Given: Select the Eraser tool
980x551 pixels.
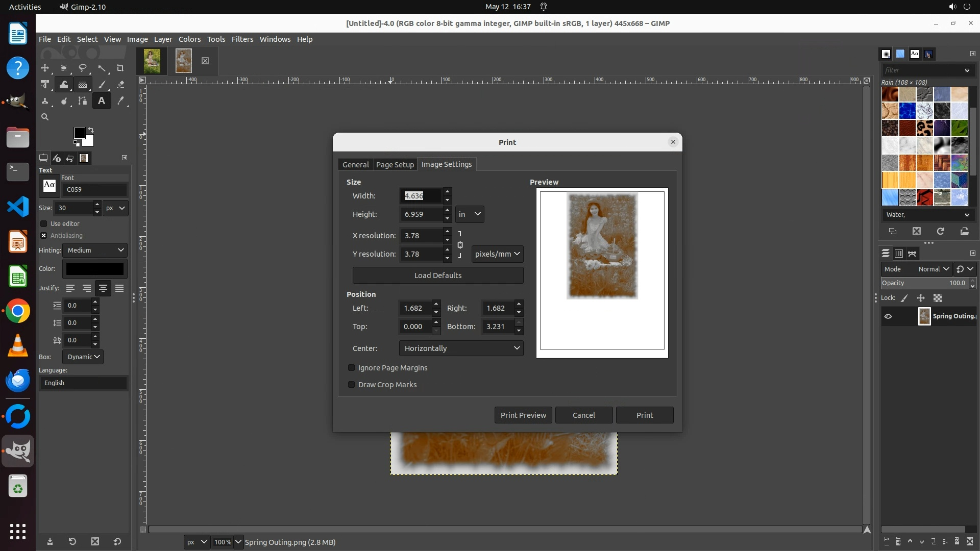Looking at the screenshot, I should pos(120,85).
